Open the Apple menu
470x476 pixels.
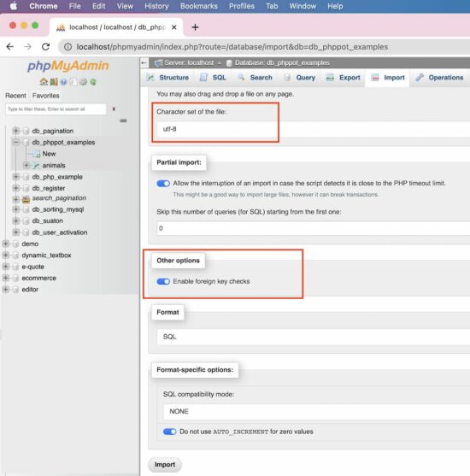[14, 6]
